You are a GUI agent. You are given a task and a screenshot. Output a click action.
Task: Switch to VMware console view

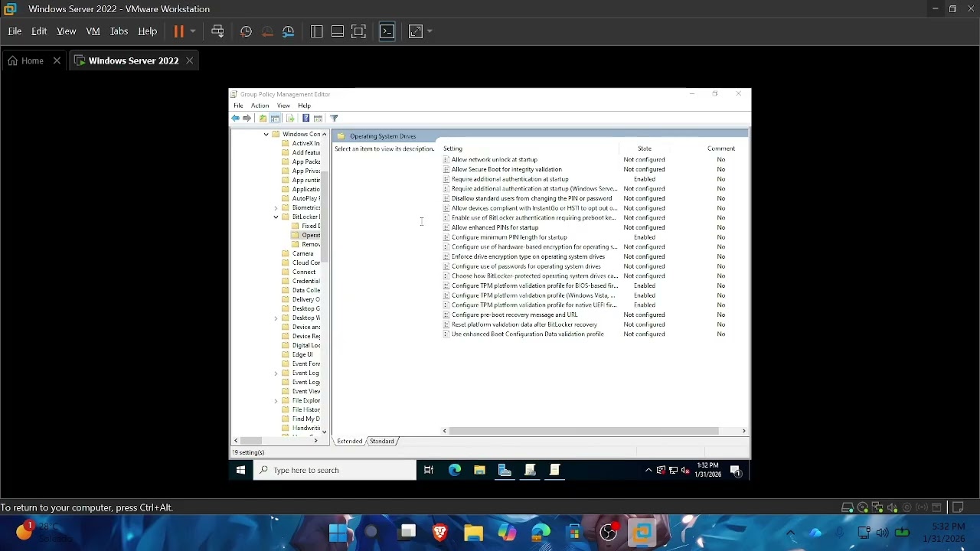pos(387,31)
